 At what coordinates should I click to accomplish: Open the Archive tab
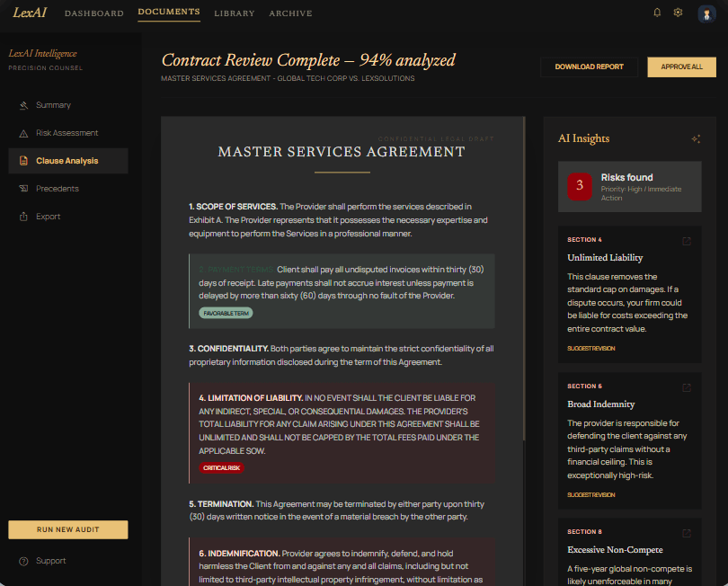(290, 13)
